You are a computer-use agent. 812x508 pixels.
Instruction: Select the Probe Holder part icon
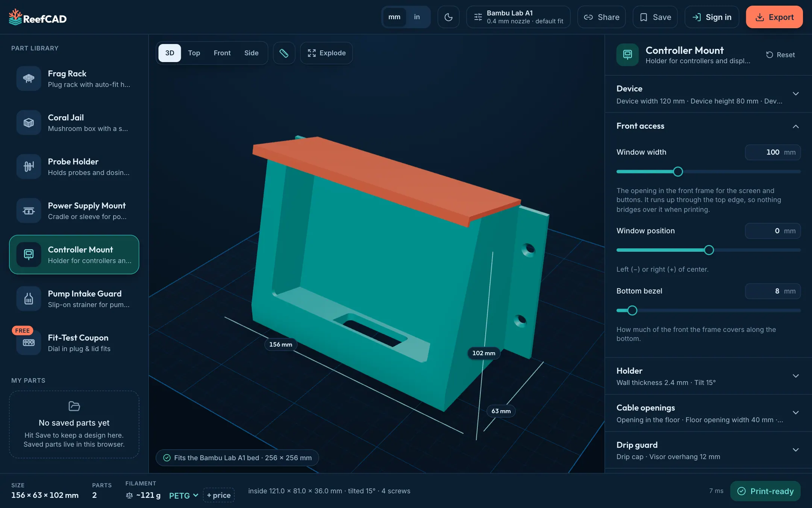(x=29, y=166)
